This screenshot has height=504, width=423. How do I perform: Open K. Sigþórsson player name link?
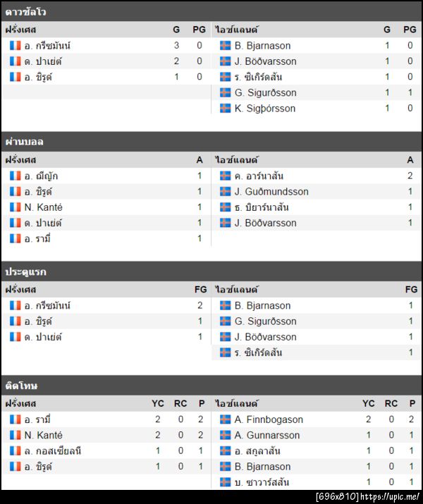coord(265,109)
